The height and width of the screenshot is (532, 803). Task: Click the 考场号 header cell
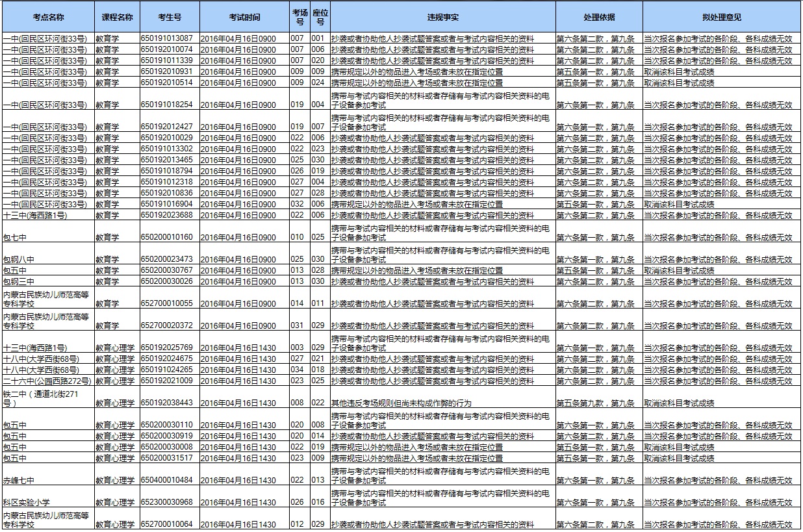(299, 18)
